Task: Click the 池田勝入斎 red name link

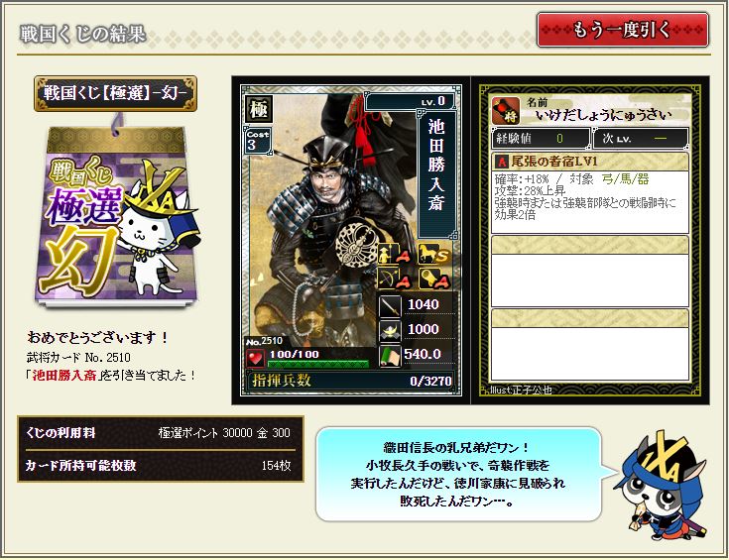Action: pyautogui.click(x=64, y=375)
